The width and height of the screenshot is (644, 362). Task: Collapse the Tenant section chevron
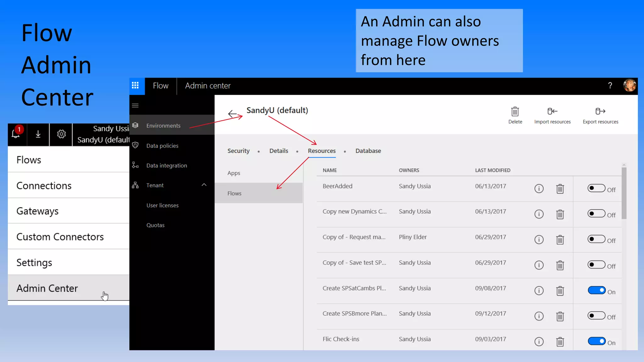coord(204,185)
